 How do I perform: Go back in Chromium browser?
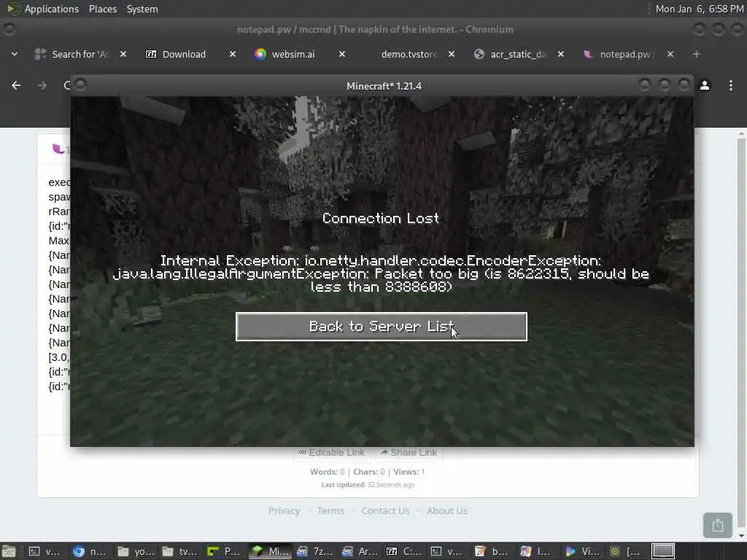click(x=16, y=85)
